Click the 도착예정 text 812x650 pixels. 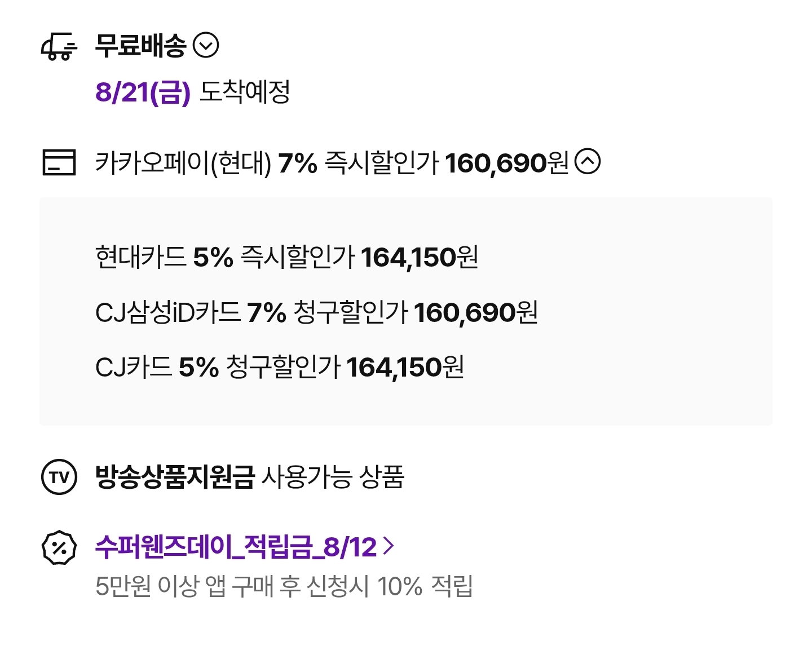[x=245, y=92]
